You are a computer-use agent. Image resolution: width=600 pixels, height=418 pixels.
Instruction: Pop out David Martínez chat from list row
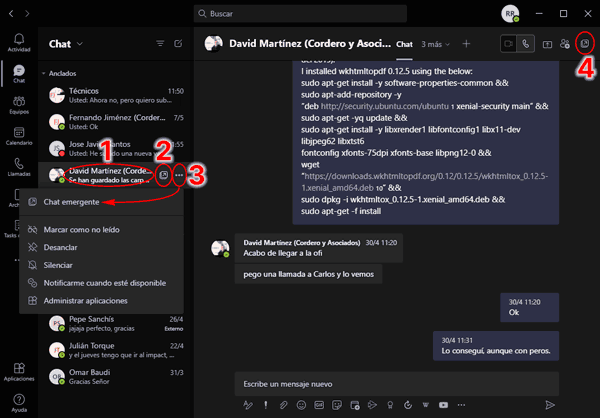pyautogui.click(x=164, y=175)
